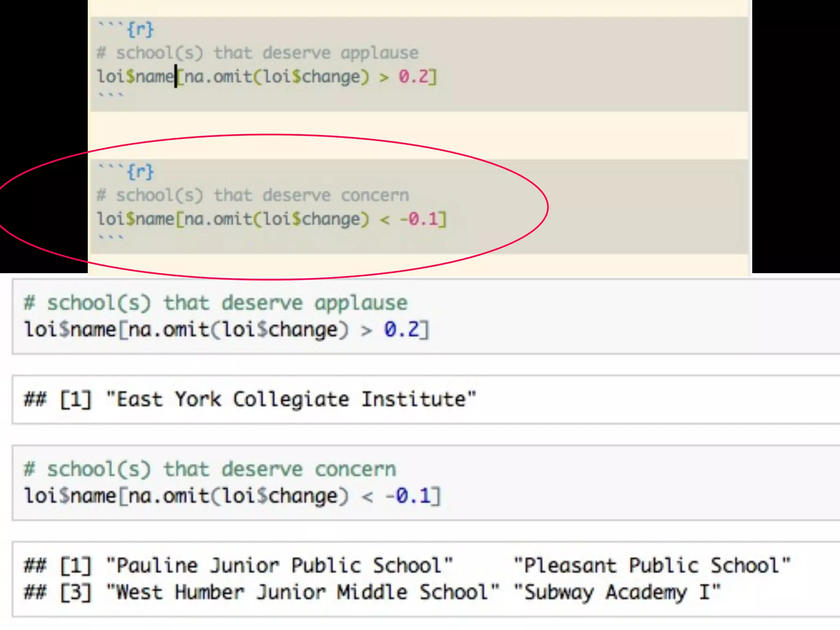
Task: Click the pink 0.2 value in editor
Action: 413,77
